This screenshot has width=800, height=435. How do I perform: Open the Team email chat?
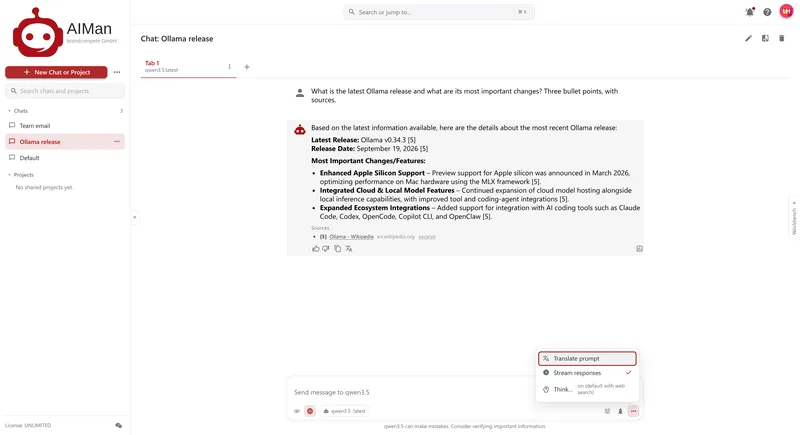pos(65,125)
